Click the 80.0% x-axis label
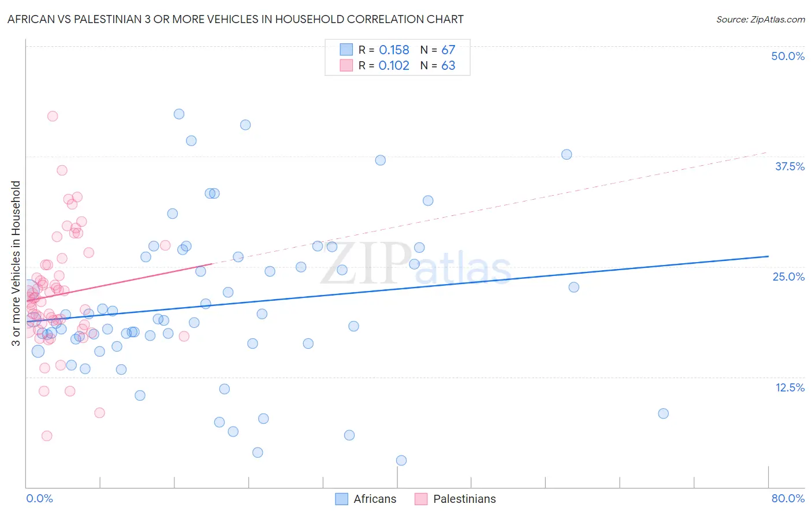The height and width of the screenshot is (515, 812). tap(788, 498)
